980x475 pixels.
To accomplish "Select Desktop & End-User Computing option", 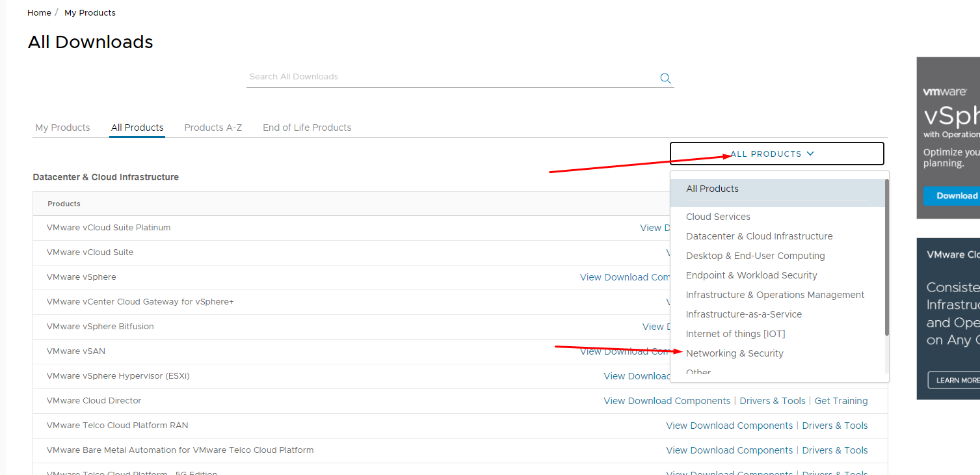I will (x=755, y=256).
